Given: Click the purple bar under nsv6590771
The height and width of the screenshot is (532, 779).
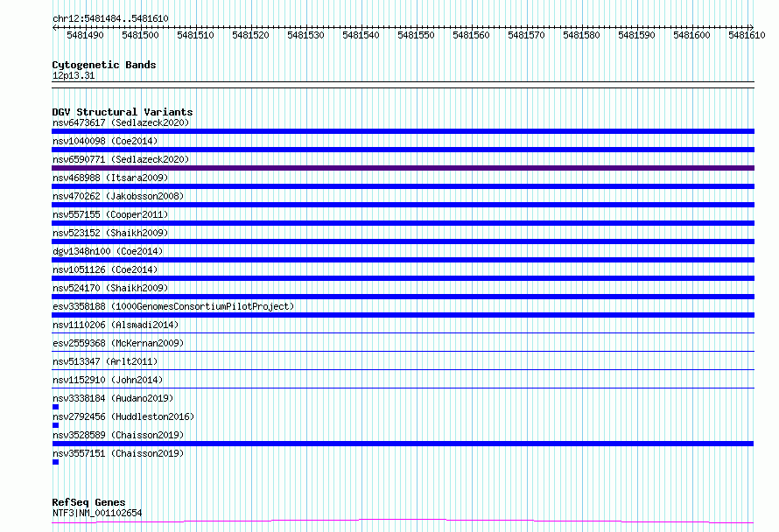Looking at the screenshot, I should (x=403, y=168).
